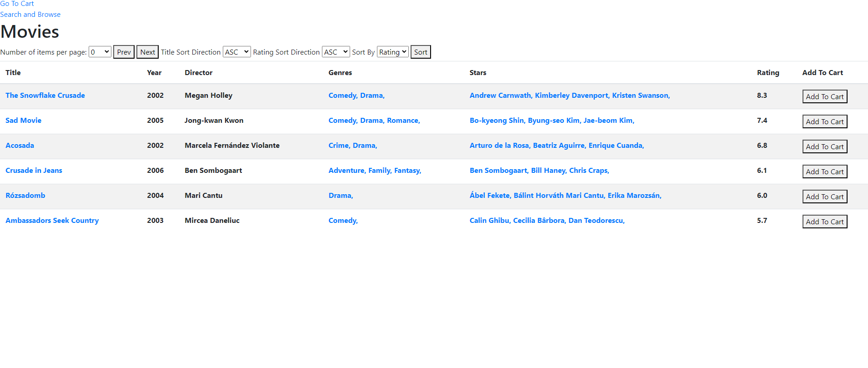Open the Sort By dropdown
868x368 pixels.
point(392,52)
